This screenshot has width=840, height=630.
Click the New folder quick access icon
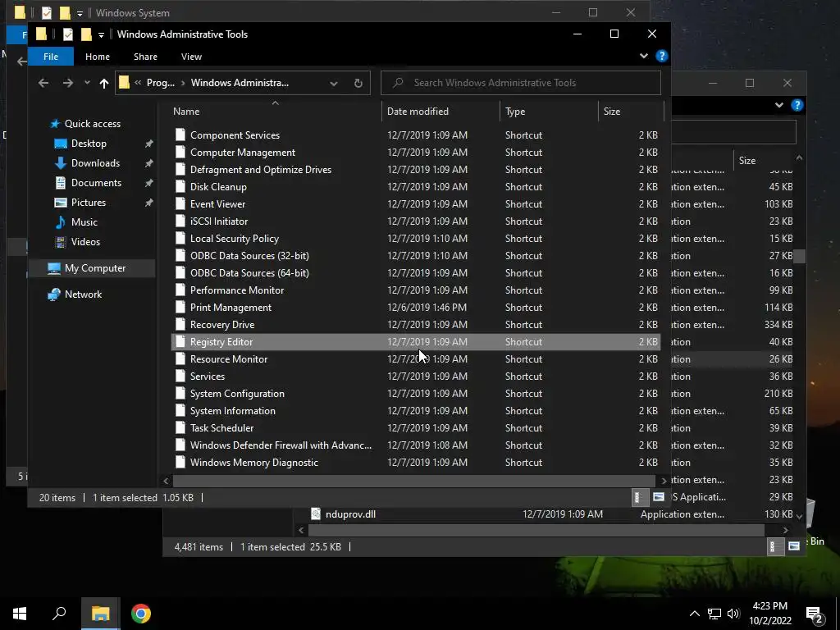[86, 34]
